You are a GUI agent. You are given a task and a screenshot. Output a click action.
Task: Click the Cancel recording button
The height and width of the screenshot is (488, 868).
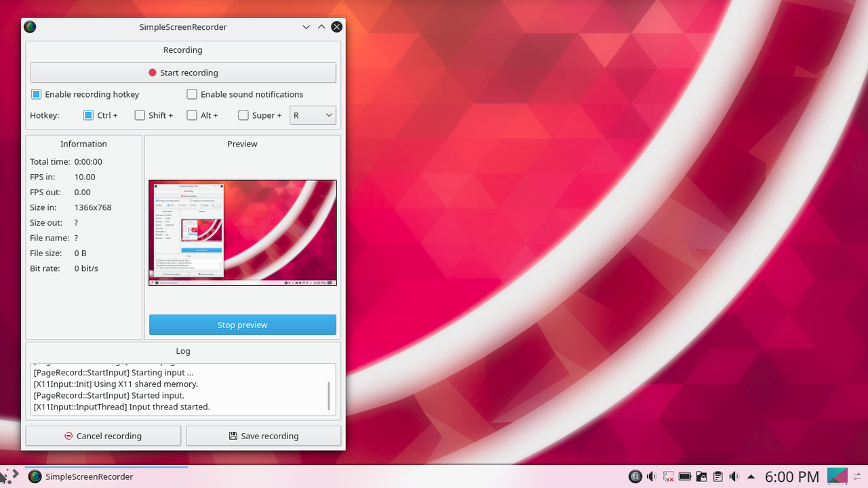[103, 436]
